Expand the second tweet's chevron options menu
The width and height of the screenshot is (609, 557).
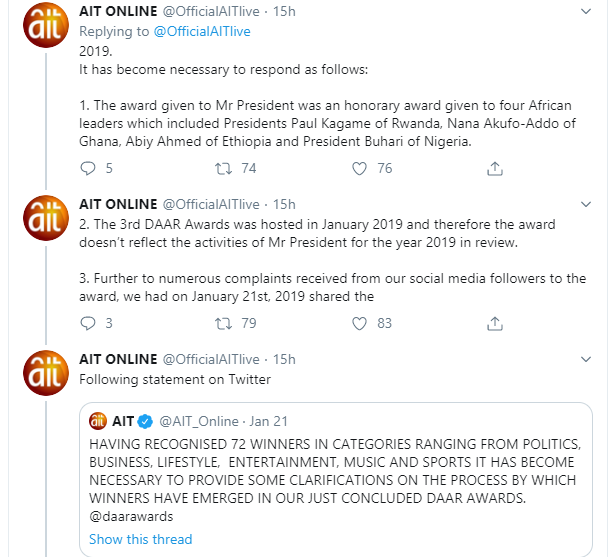pos(586,204)
